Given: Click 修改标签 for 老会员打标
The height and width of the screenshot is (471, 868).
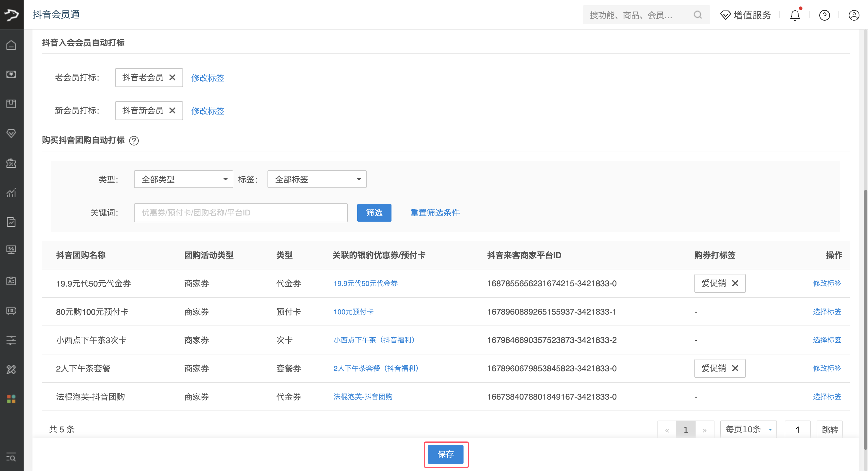Looking at the screenshot, I should pyautogui.click(x=208, y=78).
